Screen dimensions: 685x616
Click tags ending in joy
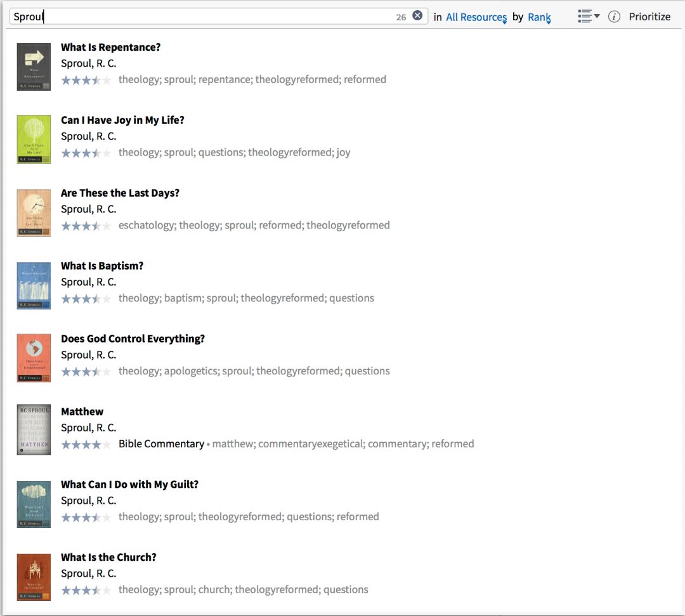(x=234, y=152)
